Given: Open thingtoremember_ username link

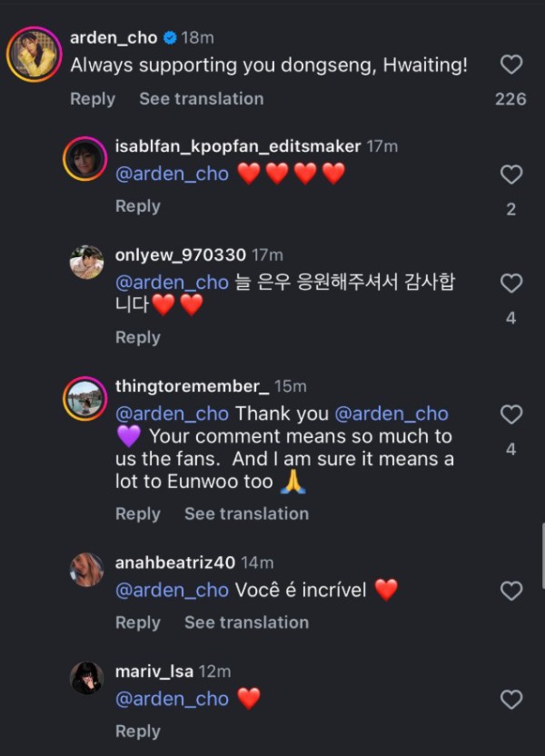Looking at the screenshot, I should point(192,386).
